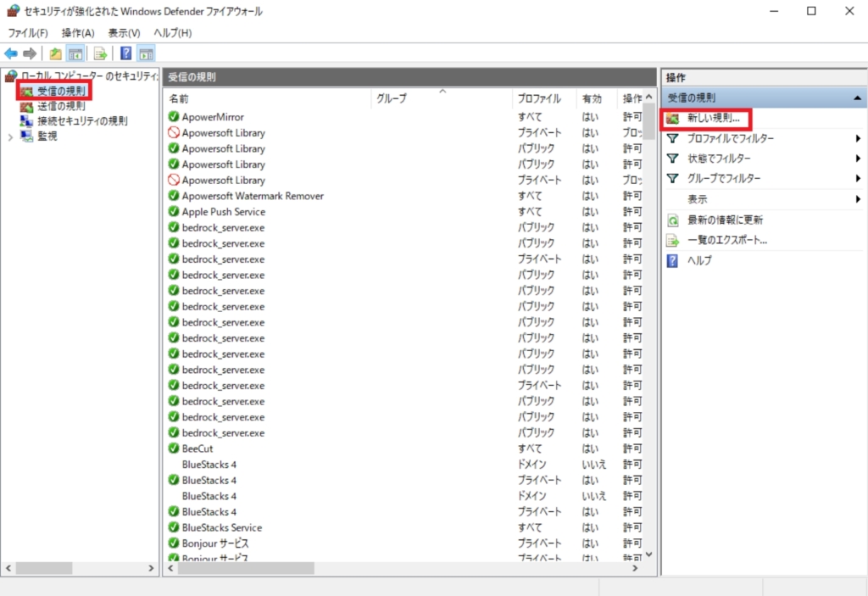Select the ApowerMirror rule
Viewport: 868px width, 596px height.
click(213, 117)
